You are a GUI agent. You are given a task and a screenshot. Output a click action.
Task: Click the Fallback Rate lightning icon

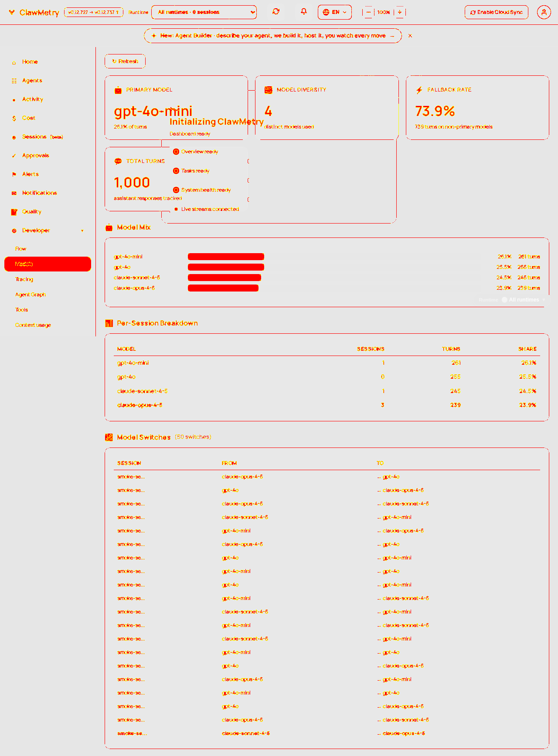pos(419,90)
